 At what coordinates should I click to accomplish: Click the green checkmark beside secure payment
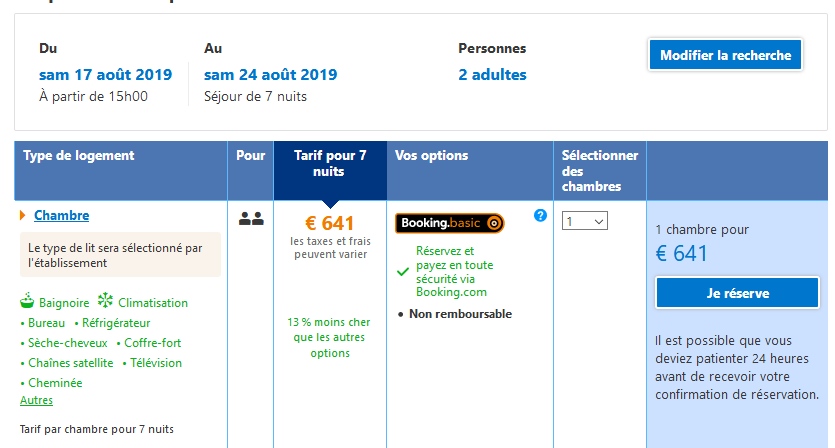coord(403,272)
